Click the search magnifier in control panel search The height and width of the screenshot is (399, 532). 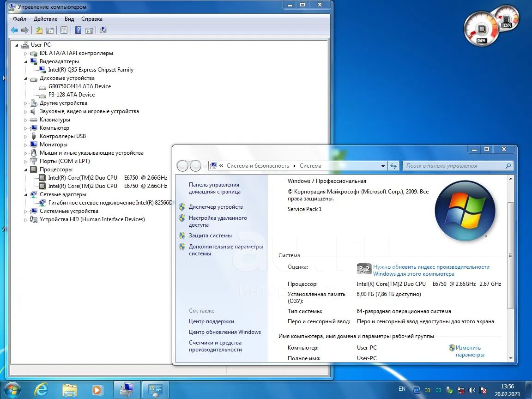(508, 166)
